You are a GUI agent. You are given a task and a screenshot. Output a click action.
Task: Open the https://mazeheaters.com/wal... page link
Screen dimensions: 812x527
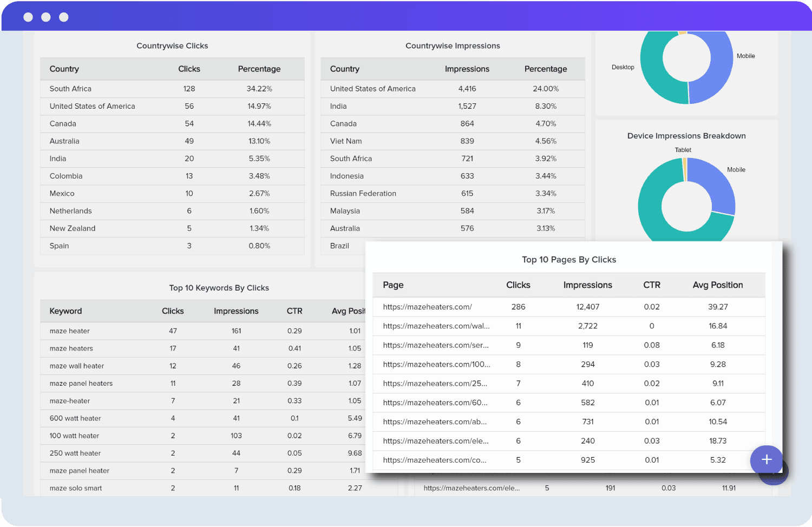point(436,326)
